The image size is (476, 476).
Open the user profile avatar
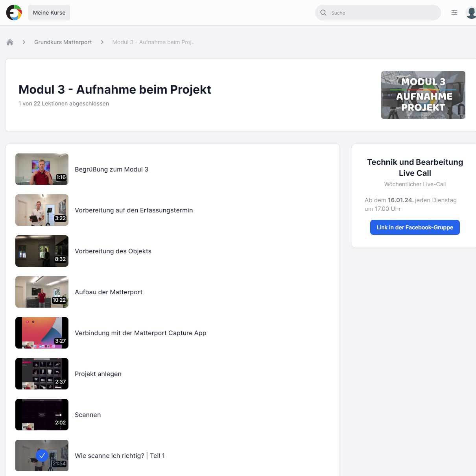470,13
